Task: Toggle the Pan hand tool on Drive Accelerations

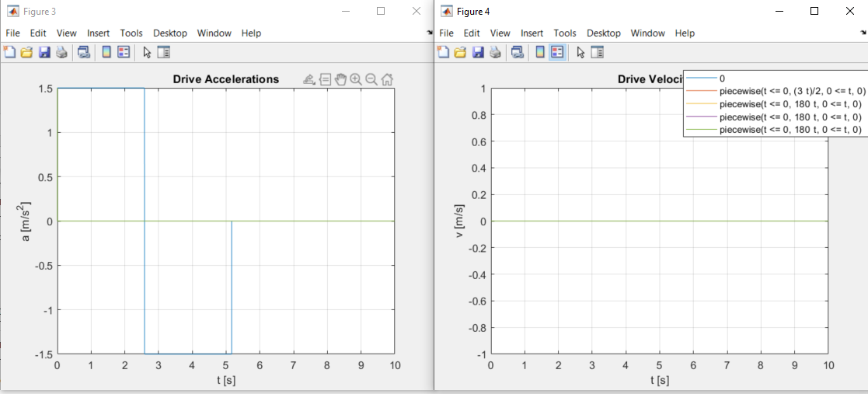Action: pyautogui.click(x=340, y=79)
